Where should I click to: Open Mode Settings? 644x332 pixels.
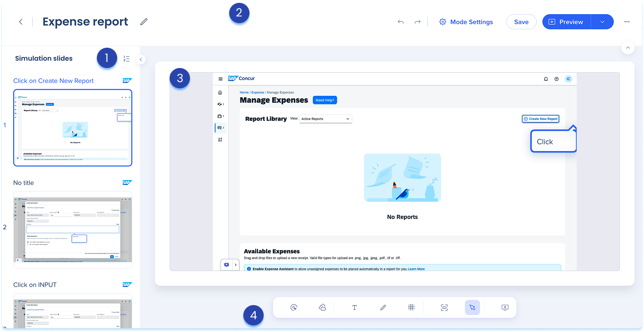466,22
